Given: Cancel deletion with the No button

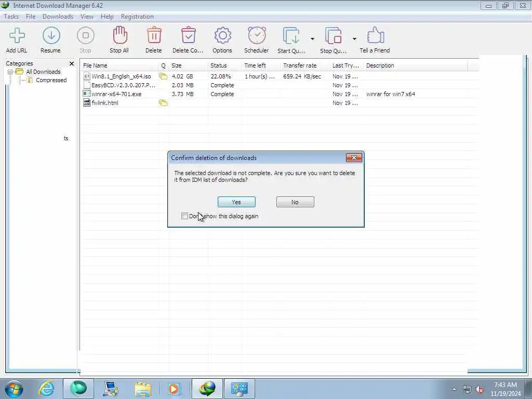Looking at the screenshot, I should click(295, 202).
